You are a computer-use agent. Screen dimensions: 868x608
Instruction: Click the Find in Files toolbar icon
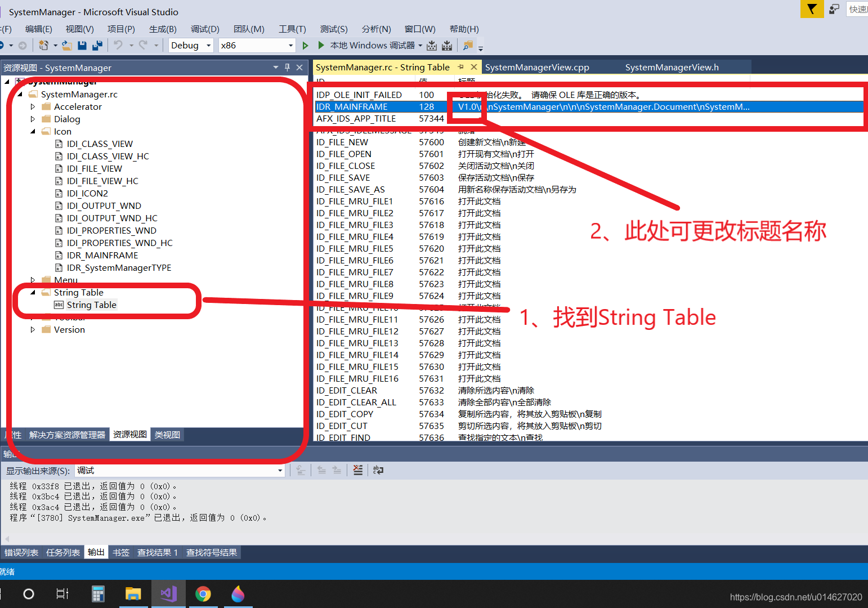coord(468,45)
